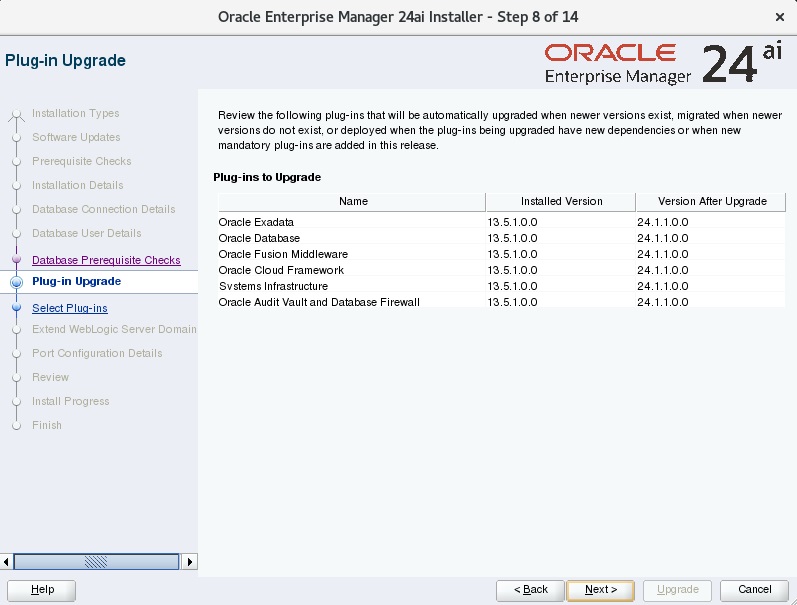Click the sidebar scroll left arrow

pyautogui.click(x=6, y=562)
